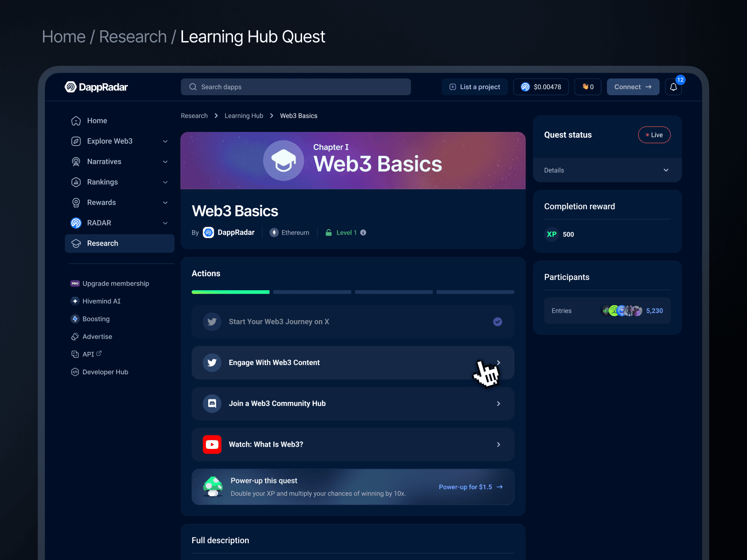Image resolution: width=747 pixels, height=560 pixels.
Task: Select Home in the sidebar
Action: point(120,121)
